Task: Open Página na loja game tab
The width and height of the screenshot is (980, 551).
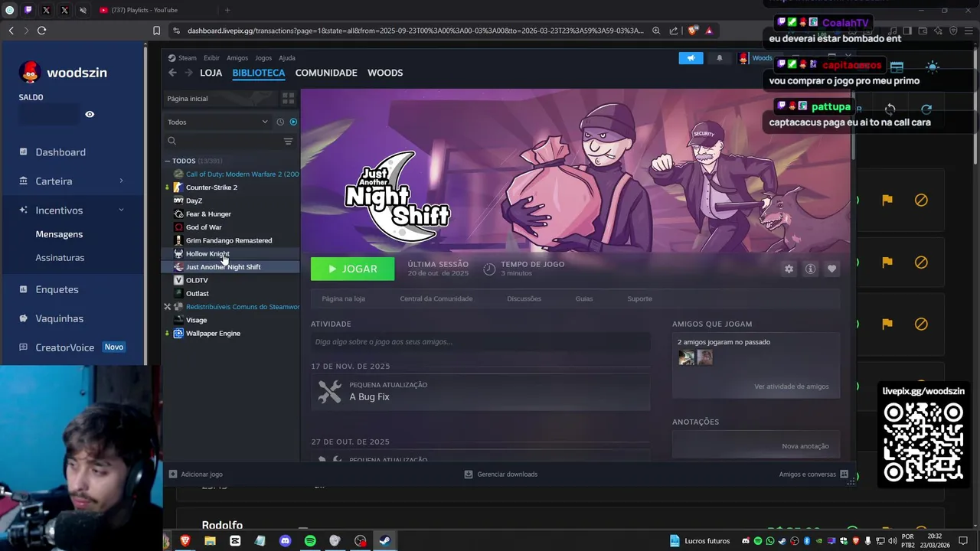Action: coord(343,299)
